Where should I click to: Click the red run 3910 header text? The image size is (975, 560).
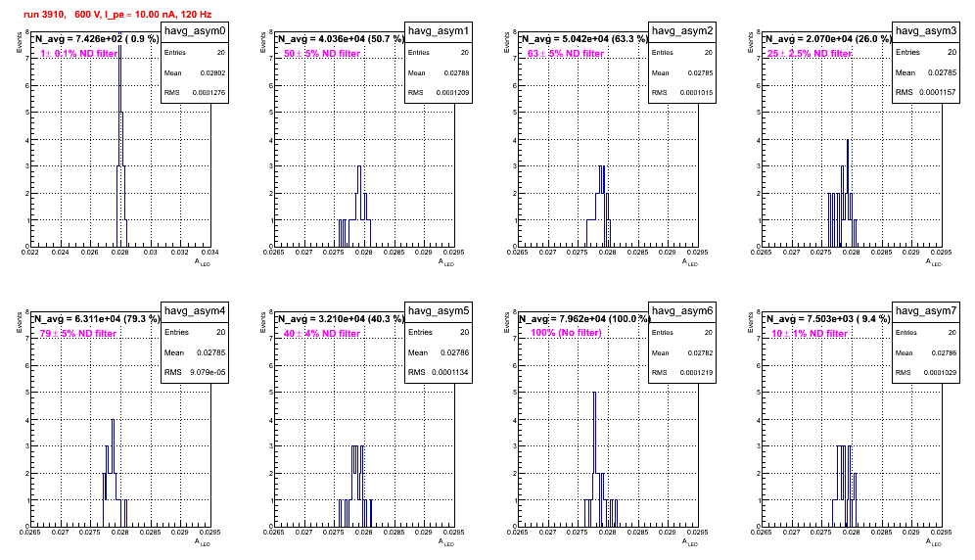[x=117, y=14]
